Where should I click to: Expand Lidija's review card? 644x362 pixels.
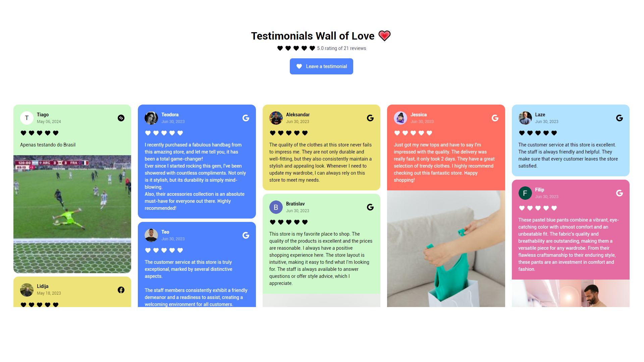point(72,294)
